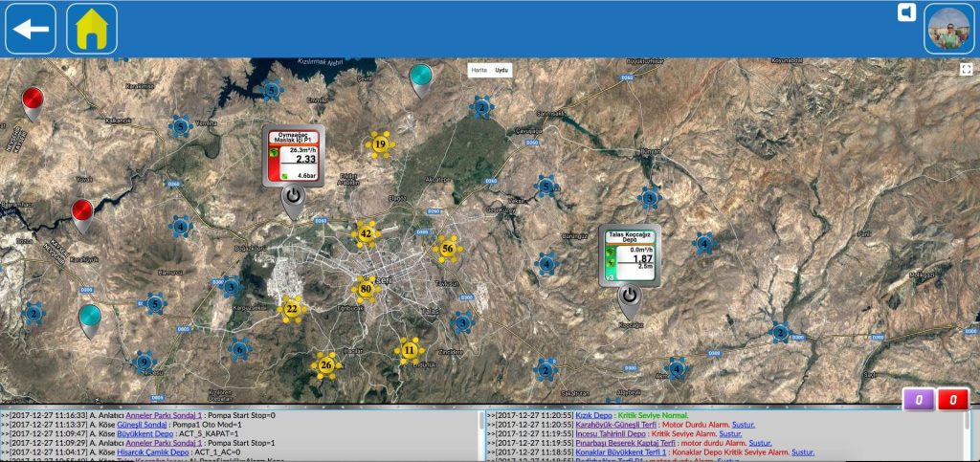Open the Talas Koçcağız Depo info card
Image resolution: width=980 pixels, height=462 pixels.
pyautogui.click(x=630, y=255)
